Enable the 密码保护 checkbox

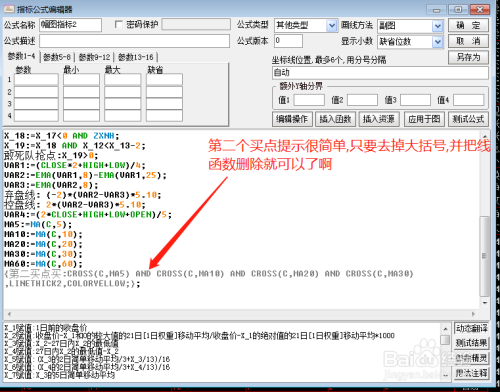click(119, 25)
